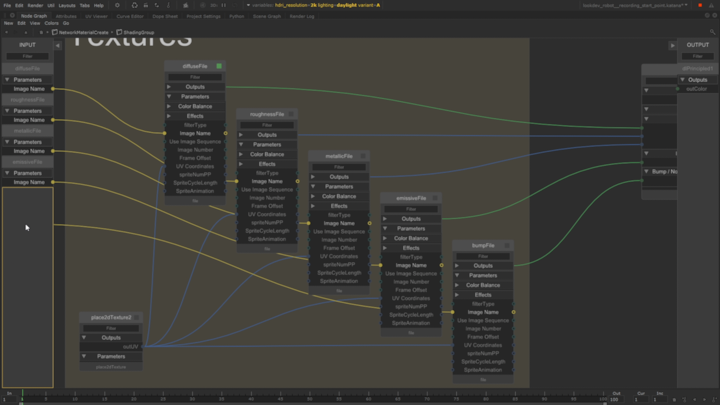The image size is (720, 405).
Task: Toggle the square indicator on roughnessFile node
Action: coord(291,114)
